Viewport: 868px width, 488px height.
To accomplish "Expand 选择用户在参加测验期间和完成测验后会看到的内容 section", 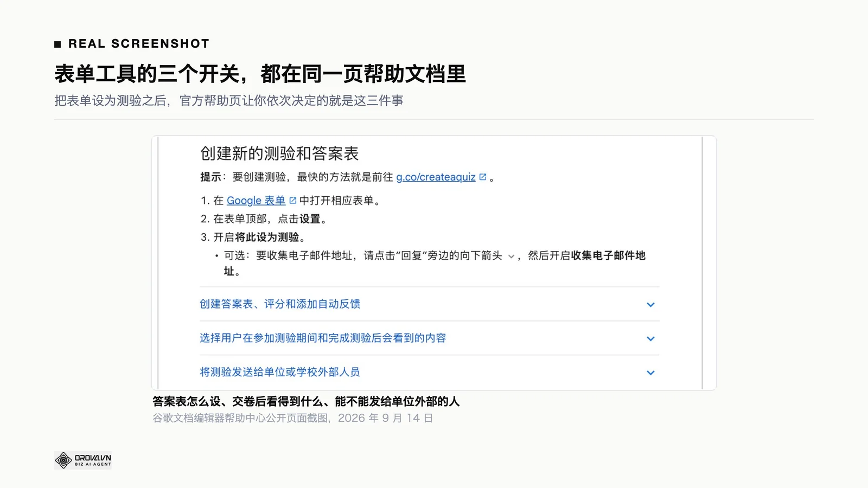I will click(x=429, y=338).
